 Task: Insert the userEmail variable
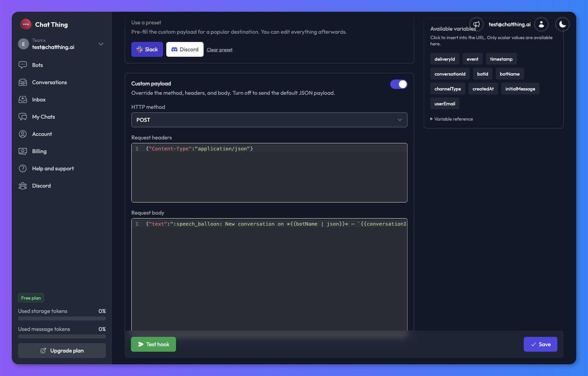click(445, 104)
